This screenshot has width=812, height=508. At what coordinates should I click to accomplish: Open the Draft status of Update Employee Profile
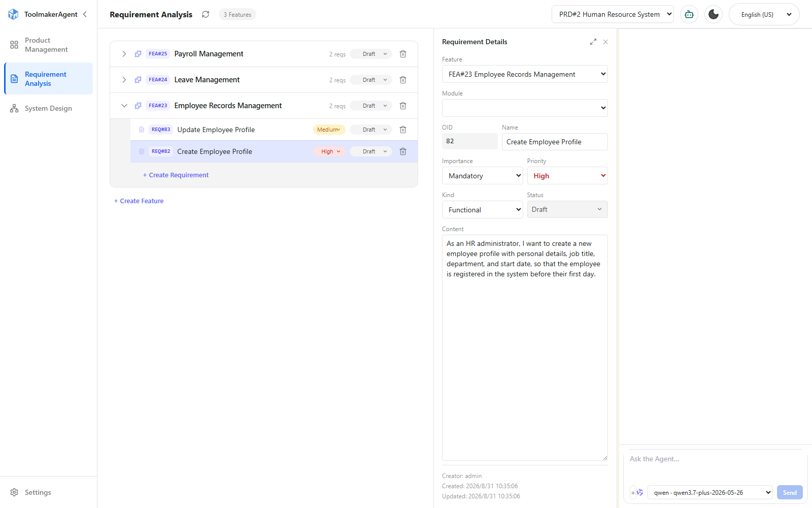371,130
